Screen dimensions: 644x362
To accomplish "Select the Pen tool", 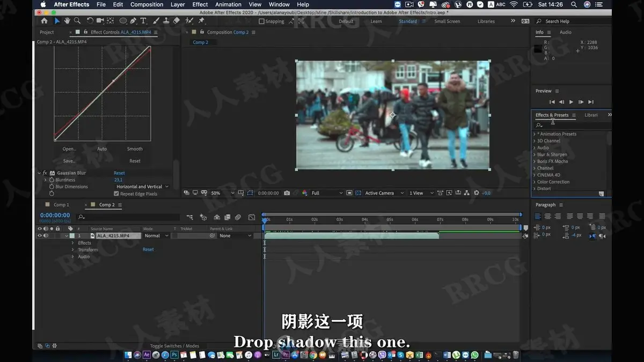I will click(134, 21).
